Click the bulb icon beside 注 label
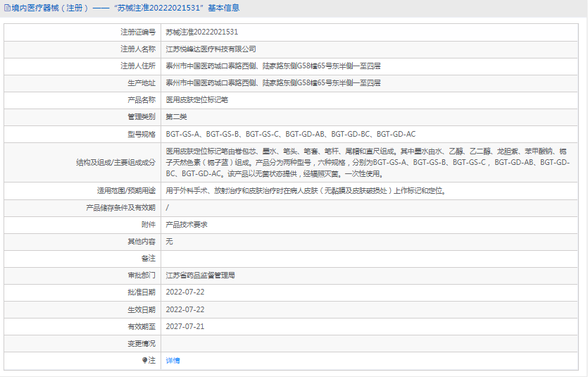588x377 pixels. tap(145, 360)
